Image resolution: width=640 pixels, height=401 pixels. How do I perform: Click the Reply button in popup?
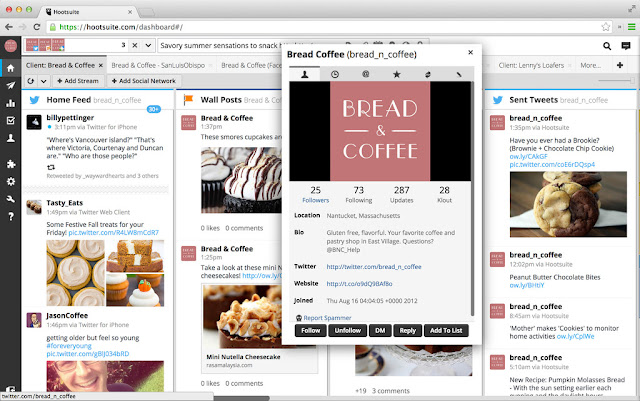407,330
